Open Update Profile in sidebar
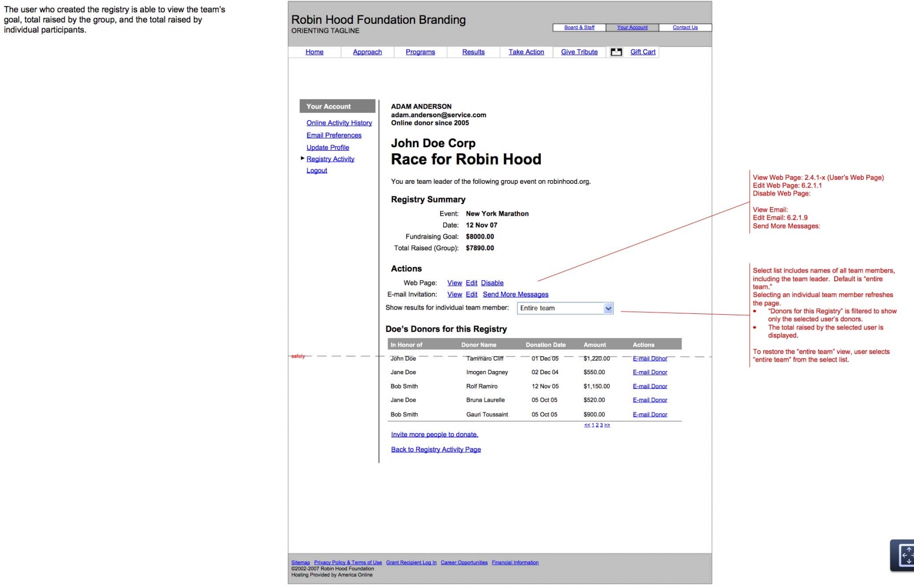The image size is (914, 588). [x=328, y=147]
